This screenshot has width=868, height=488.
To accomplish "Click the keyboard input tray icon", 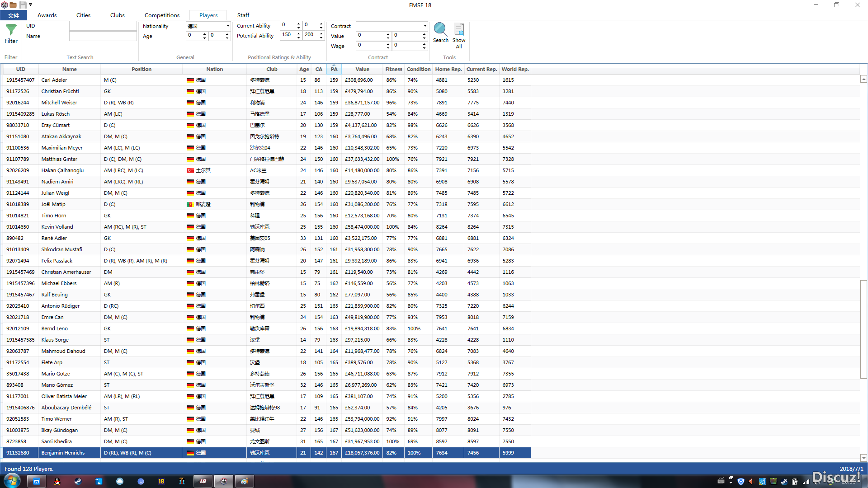I will pos(721,481).
